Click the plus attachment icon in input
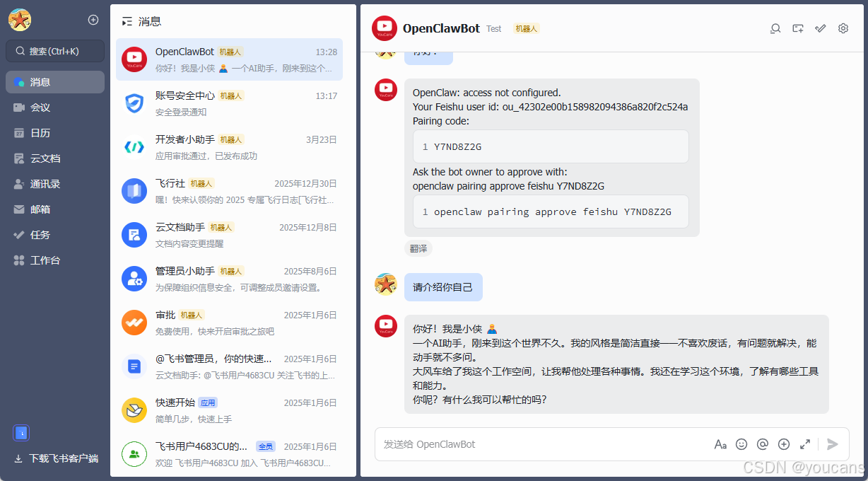The image size is (868, 481). (784, 444)
